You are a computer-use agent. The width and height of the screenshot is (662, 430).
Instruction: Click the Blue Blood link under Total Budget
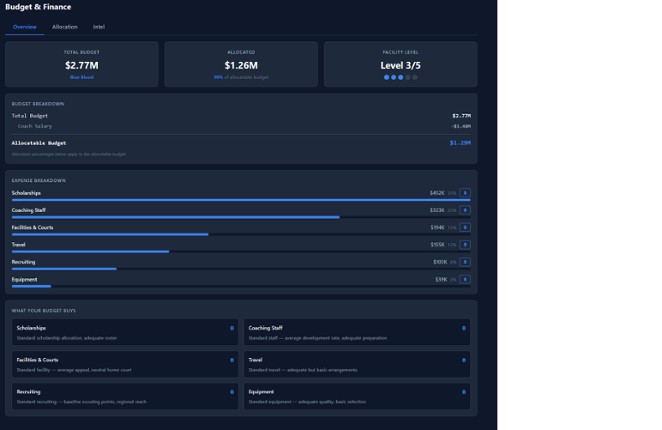tap(82, 77)
